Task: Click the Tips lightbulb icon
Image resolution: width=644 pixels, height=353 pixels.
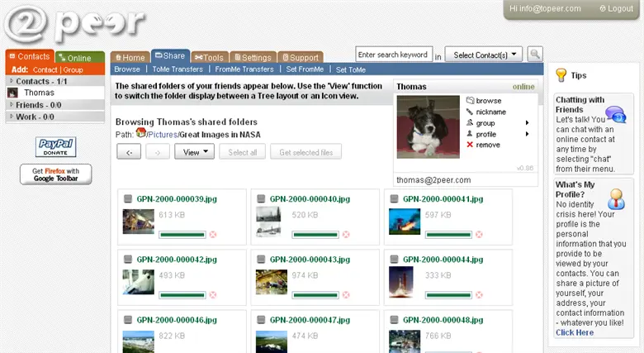Action: click(x=561, y=75)
